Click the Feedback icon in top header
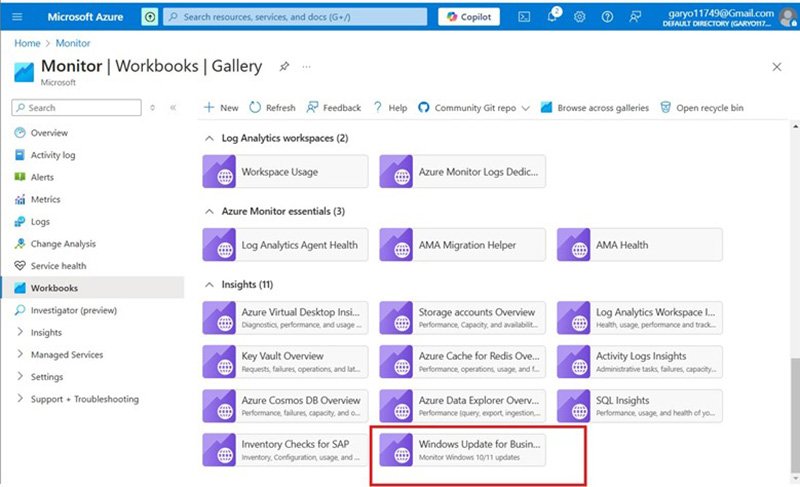This screenshot has height=487, width=800. (x=635, y=17)
